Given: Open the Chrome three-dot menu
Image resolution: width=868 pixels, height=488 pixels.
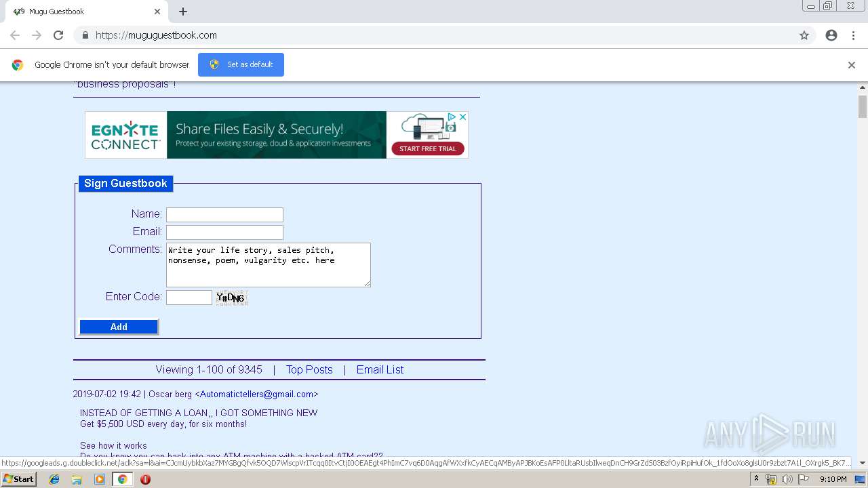Looking at the screenshot, I should (x=853, y=35).
